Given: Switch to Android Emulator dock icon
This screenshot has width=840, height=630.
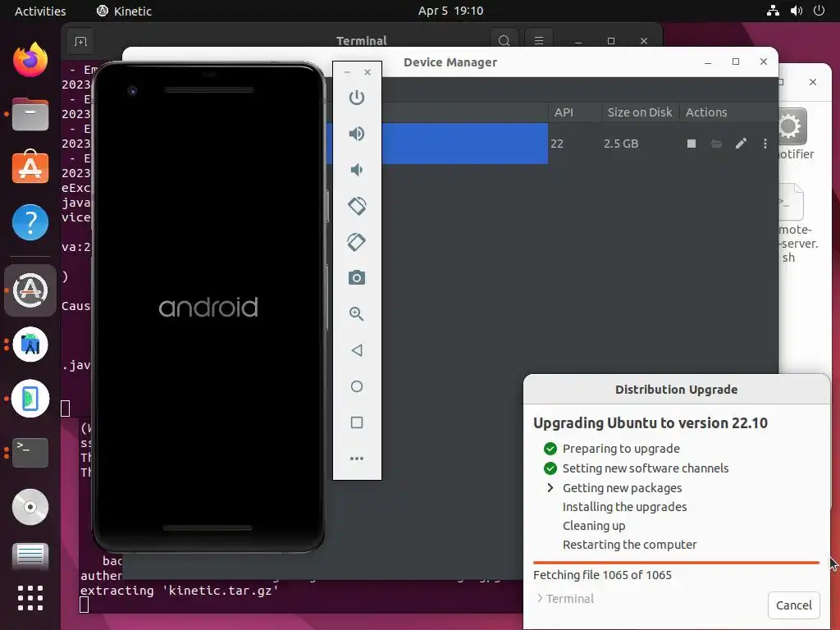Looking at the screenshot, I should click(x=30, y=399).
